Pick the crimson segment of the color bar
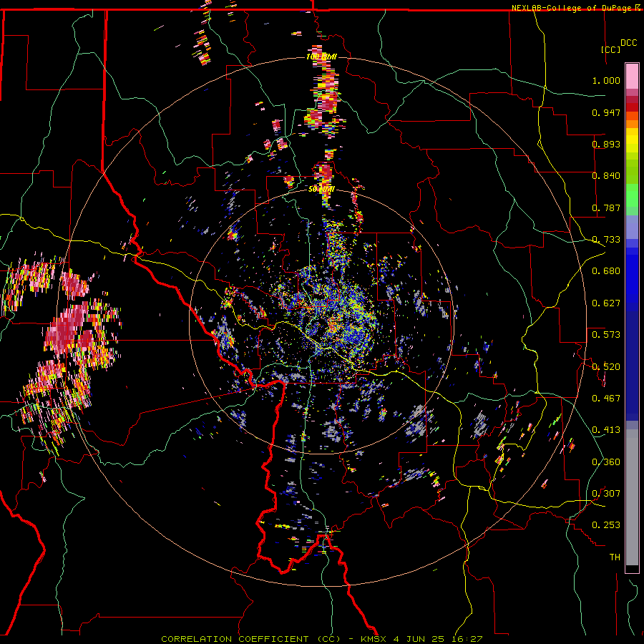 pos(632,99)
